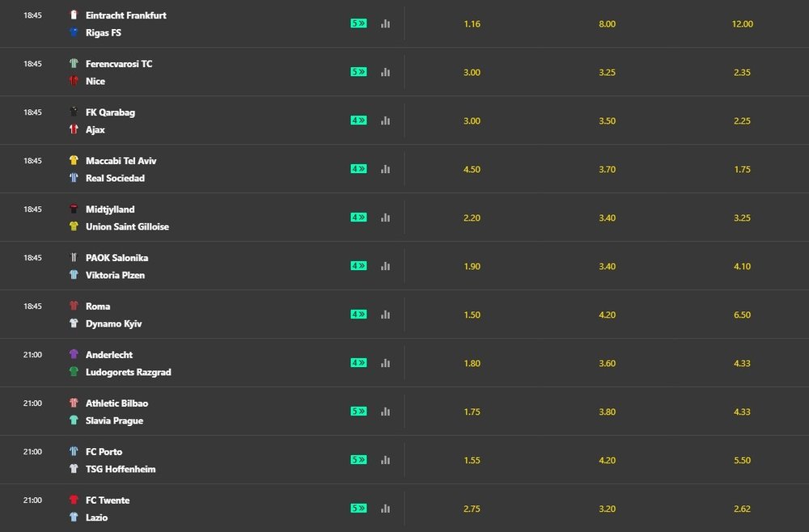Select draw odds 3.25 for Ferencvarosi vs Nice
The height and width of the screenshot is (532, 809).
coord(608,72)
